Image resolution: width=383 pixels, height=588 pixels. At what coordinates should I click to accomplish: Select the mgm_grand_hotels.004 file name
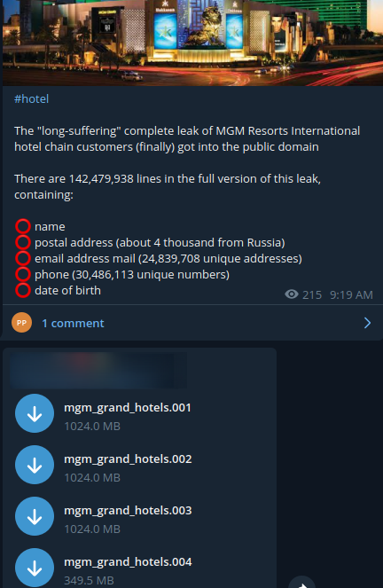coord(128,561)
